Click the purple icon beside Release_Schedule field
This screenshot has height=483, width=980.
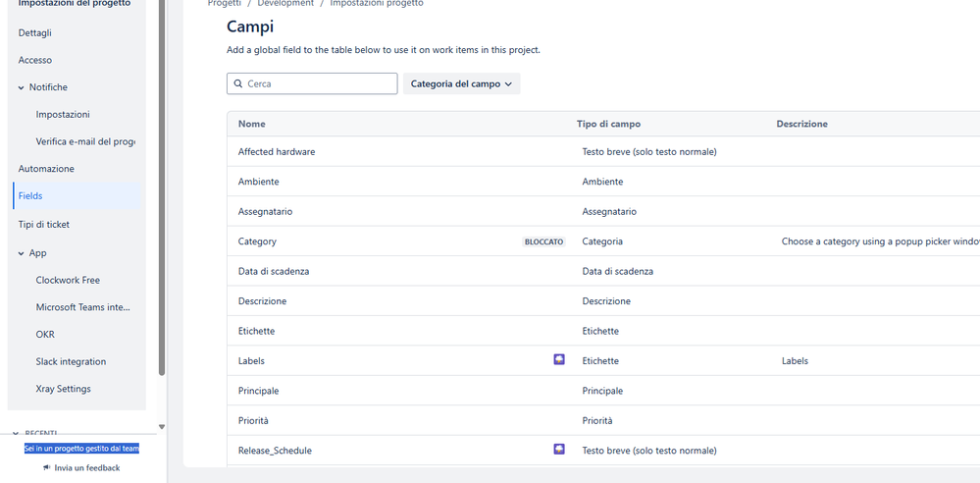point(559,450)
